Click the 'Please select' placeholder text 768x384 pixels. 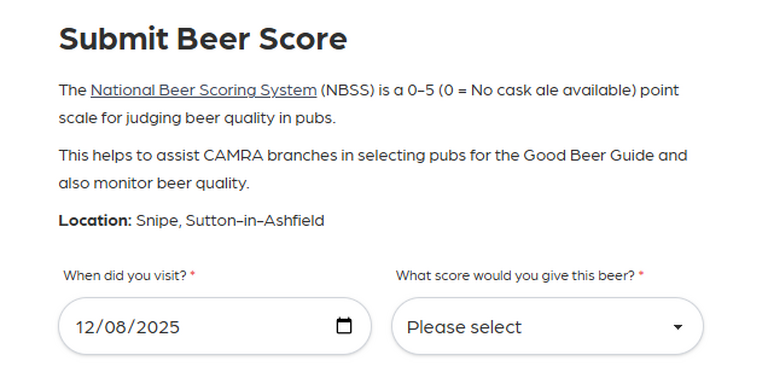tap(464, 327)
